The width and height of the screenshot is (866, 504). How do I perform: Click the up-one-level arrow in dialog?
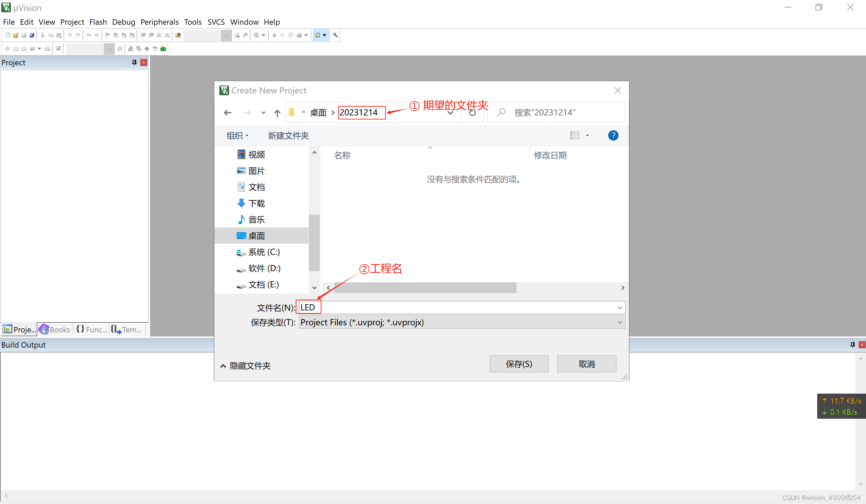277,113
